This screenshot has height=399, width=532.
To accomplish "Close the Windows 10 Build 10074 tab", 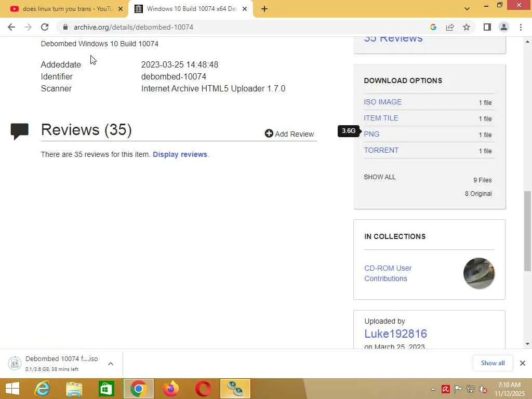I will click(245, 9).
